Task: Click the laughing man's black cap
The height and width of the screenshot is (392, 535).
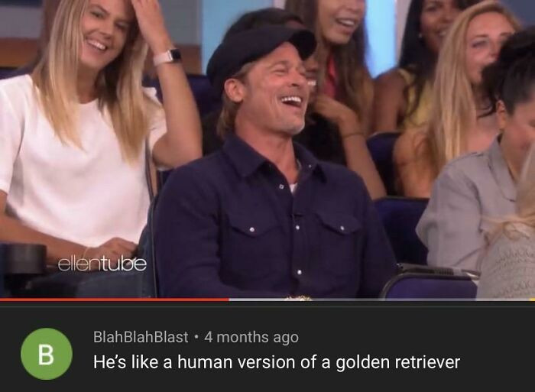Action: click(x=259, y=53)
